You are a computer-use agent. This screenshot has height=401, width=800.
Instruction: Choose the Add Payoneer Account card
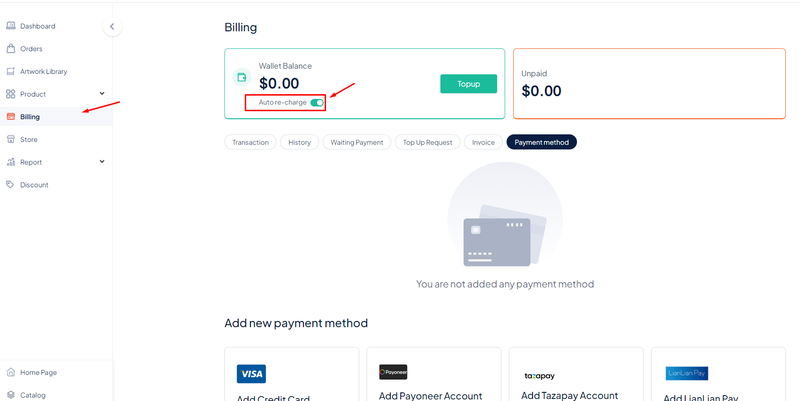click(434, 374)
